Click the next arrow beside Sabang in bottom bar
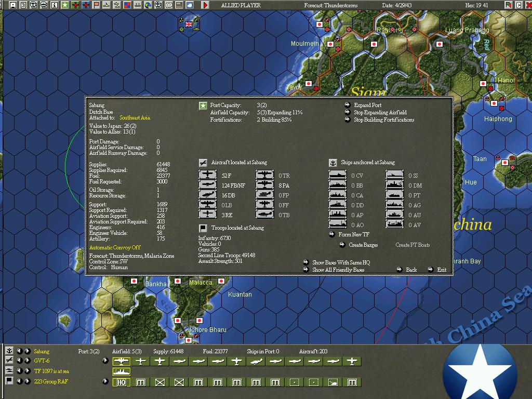The height and width of the screenshot is (399, 532). pos(27,351)
